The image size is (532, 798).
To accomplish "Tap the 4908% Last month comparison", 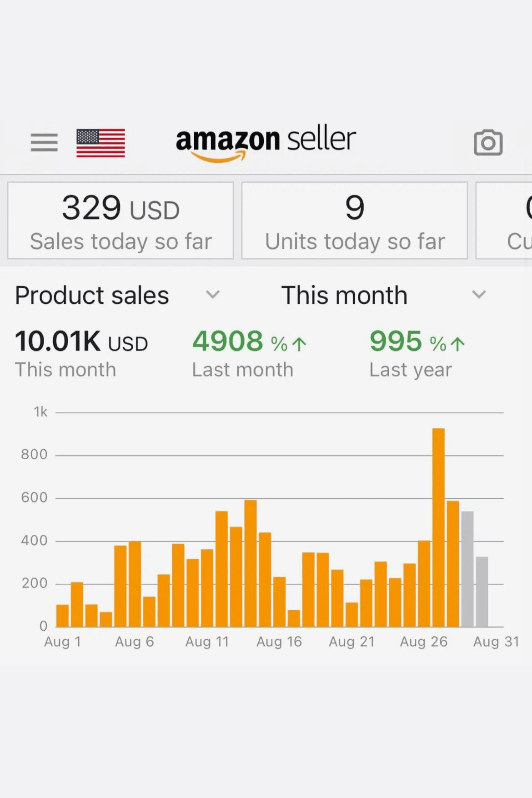I will coord(249,353).
